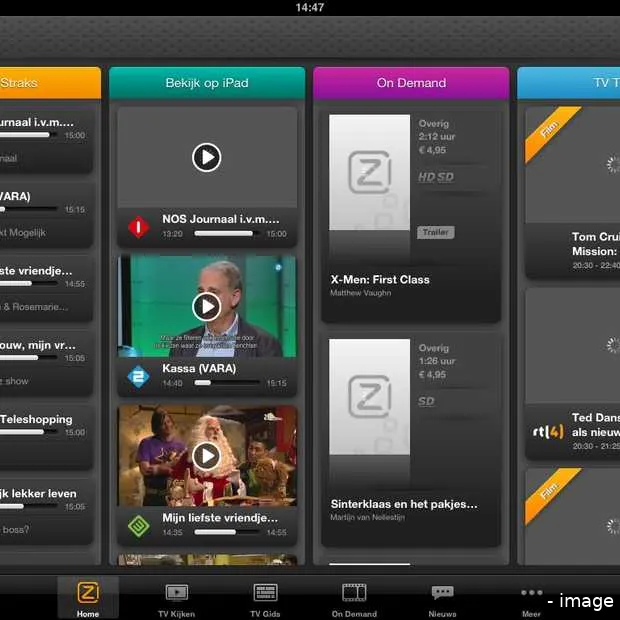Click the Kassa (VARA) progress bar
This screenshot has height=620, width=620.
point(227,383)
